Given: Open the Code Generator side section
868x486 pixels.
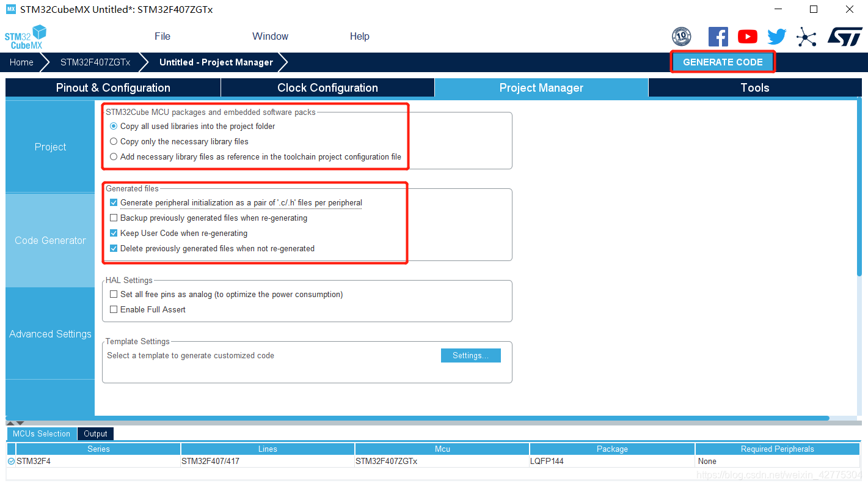Looking at the screenshot, I should [x=50, y=241].
